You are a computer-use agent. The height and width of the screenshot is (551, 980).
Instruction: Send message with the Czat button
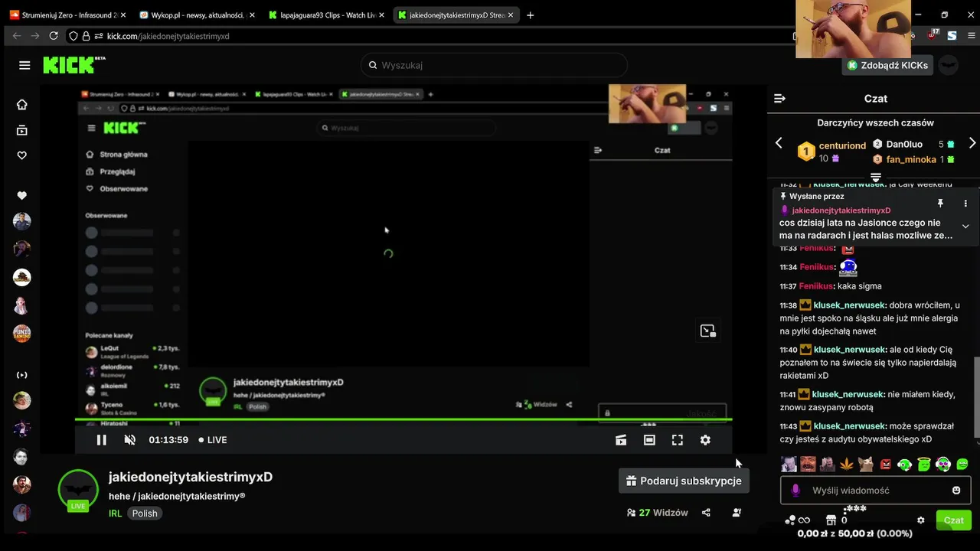click(x=953, y=520)
